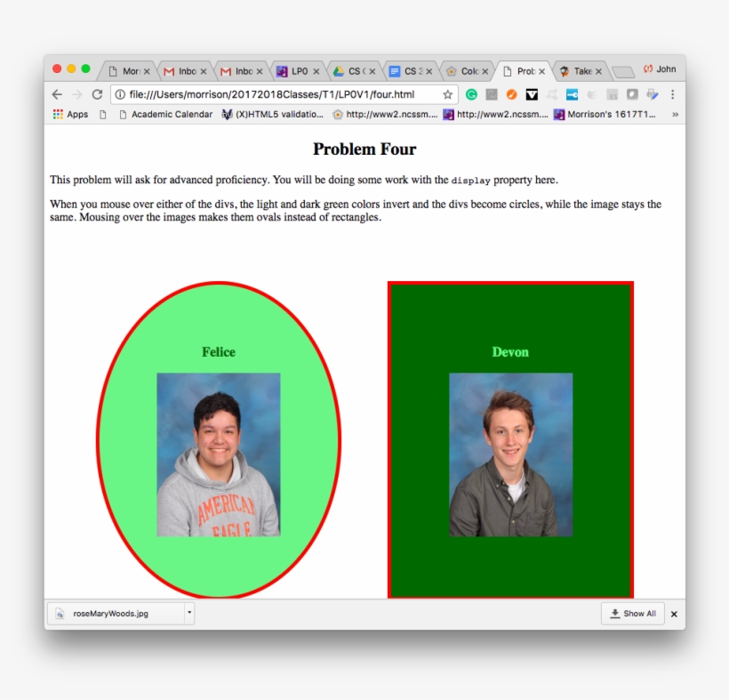This screenshot has height=700, width=729.
Task: Click the page info icon in address bar
Action: click(119, 94)
